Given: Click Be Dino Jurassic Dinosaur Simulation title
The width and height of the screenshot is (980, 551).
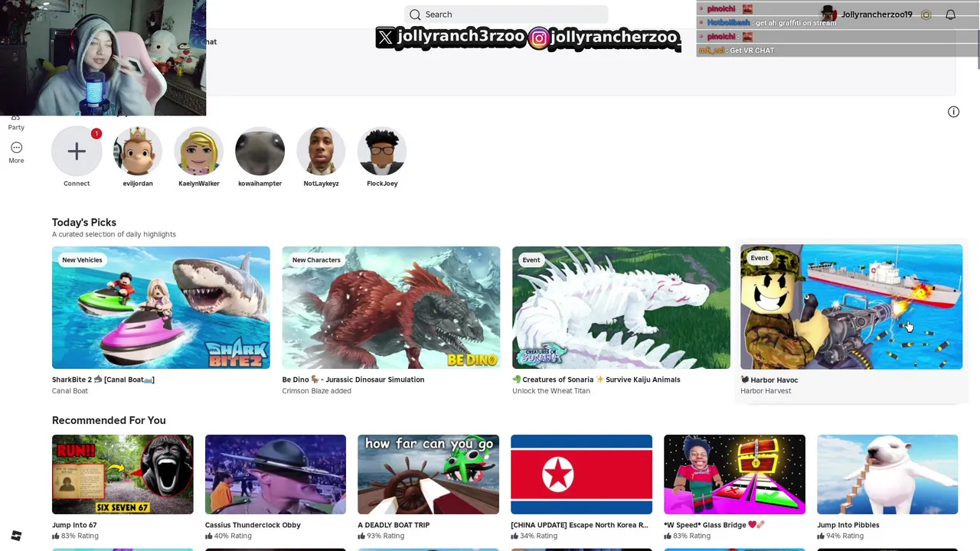Looking at the screenshot, I should coord(353,380).
